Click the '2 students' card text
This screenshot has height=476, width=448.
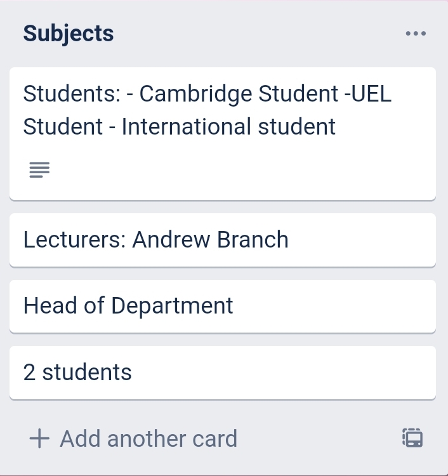coord(77,373)
